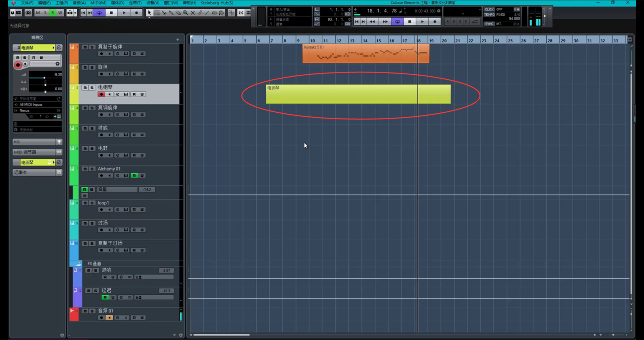Image resolution: width=644 pixels, height=340 pixels.
Task: Open the drum map selector 无鼓映射
Action: pyautogui.click(x=37, y=130)
